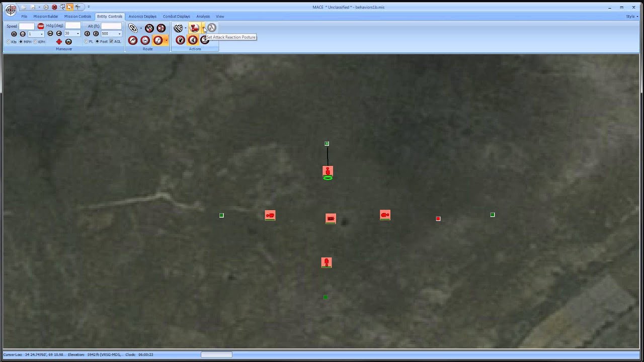
Task: Turn heading left with the left arrow
Action: 50,33
